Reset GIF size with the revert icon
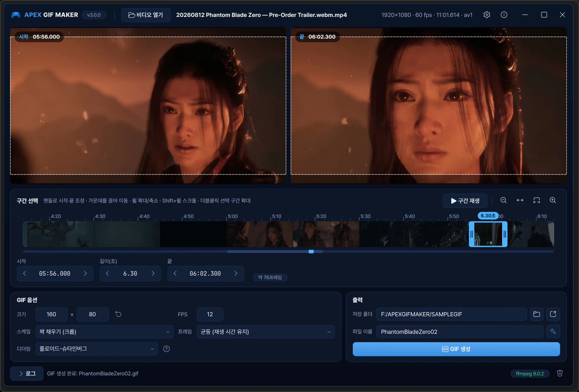The image size is (579, 392). [118, 314]
